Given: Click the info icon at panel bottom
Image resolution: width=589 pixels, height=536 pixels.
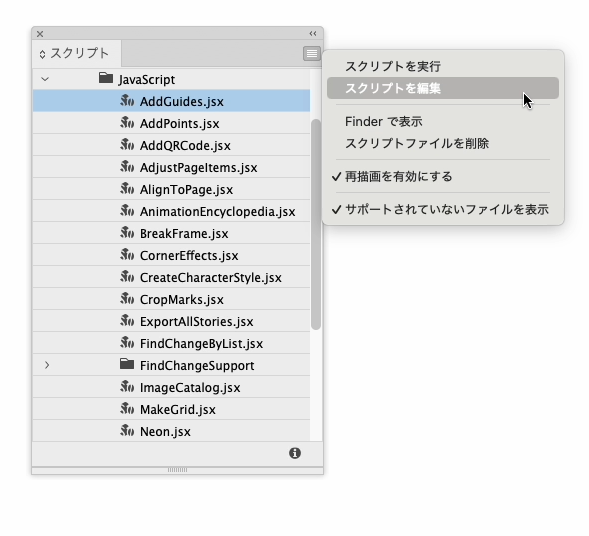Looking at the screenshot, I should point(295,453).
